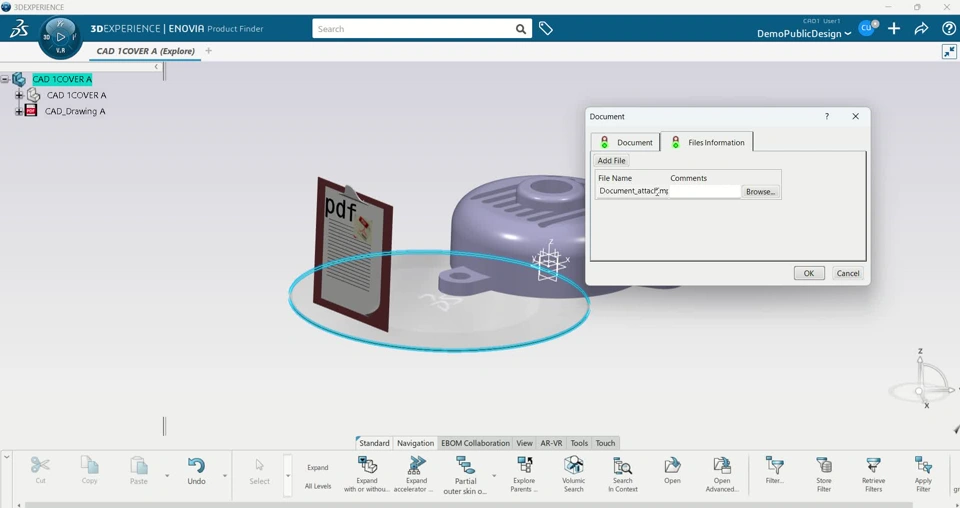Click the Apply Filter icon
This screenshot has width=960, height=508.
[x=923, y=474]
